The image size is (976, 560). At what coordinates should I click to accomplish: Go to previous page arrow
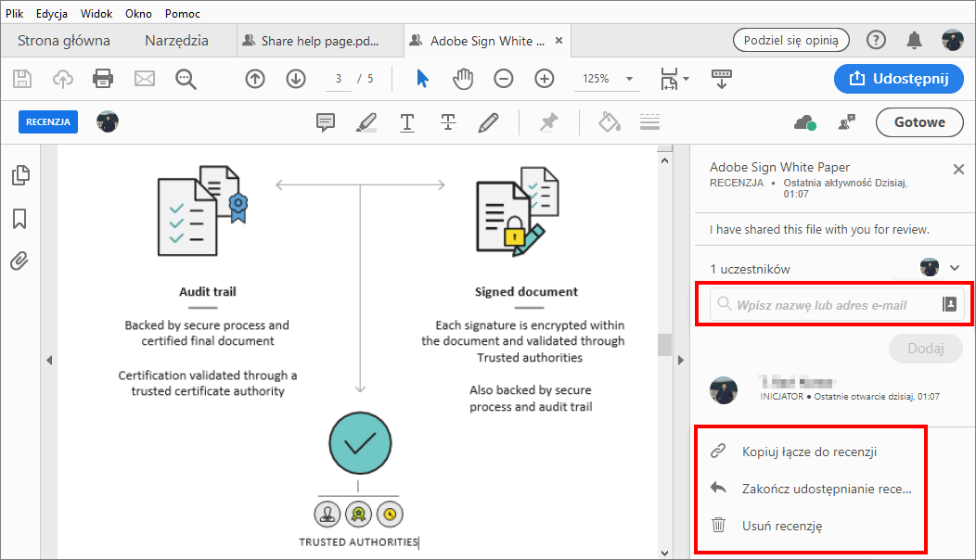pos(255,79)
